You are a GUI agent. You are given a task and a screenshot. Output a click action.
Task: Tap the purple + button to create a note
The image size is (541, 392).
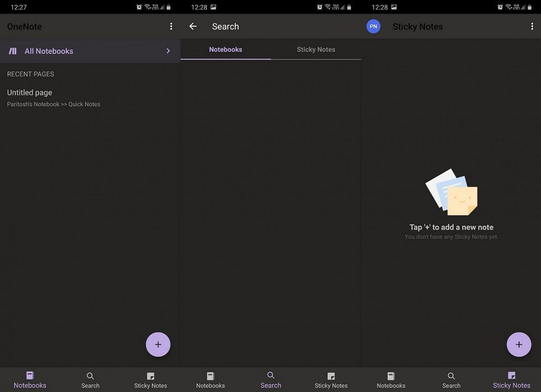158,344
